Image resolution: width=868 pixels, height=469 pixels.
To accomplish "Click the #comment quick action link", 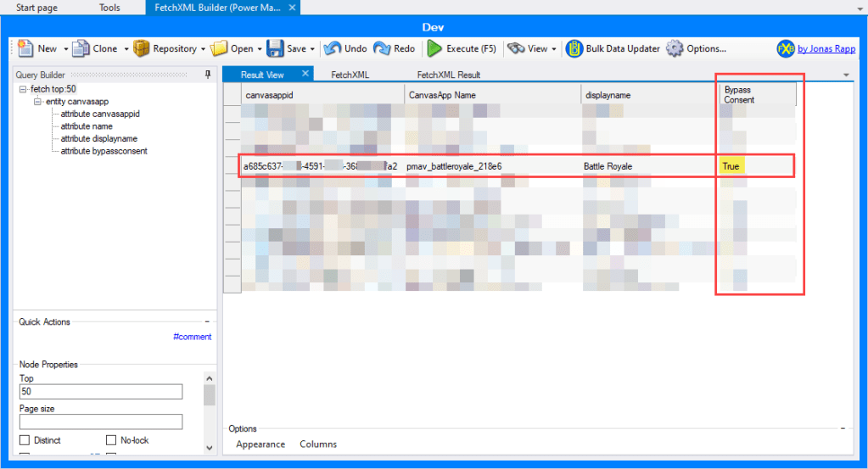I will tap(192, 337).
